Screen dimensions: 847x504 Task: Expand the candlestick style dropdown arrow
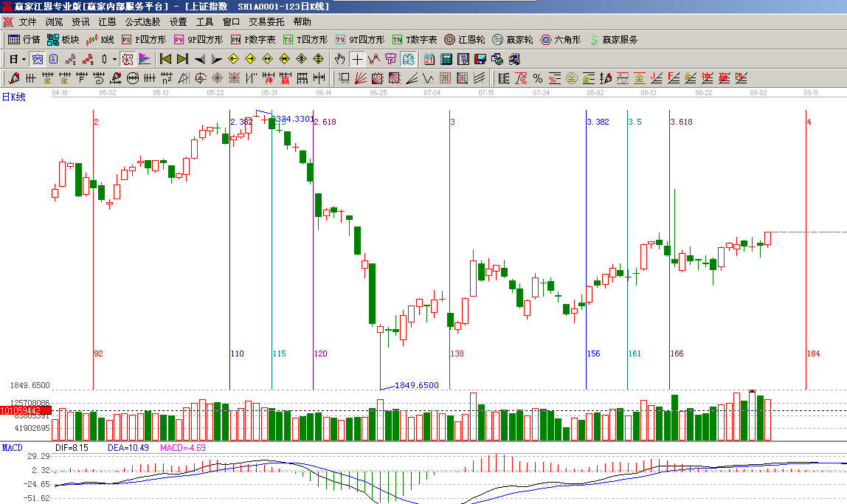click(x=114, y=59)
